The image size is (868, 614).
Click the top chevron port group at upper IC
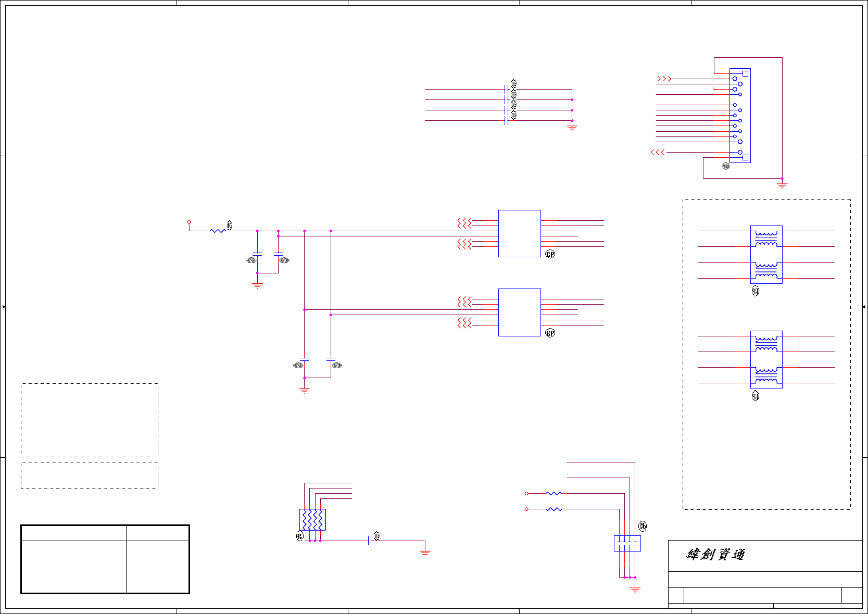(464, 223)
